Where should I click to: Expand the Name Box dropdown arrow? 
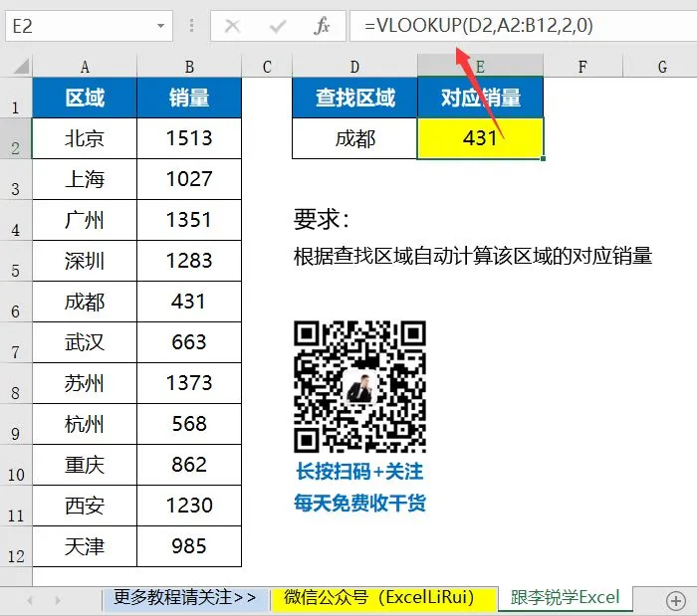click(x=161, y=26)
